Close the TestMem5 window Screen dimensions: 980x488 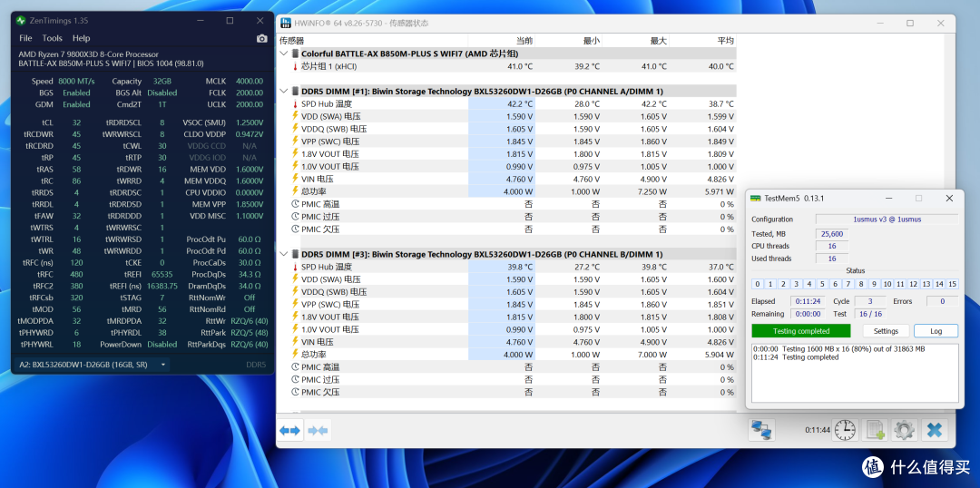(949, 198)
